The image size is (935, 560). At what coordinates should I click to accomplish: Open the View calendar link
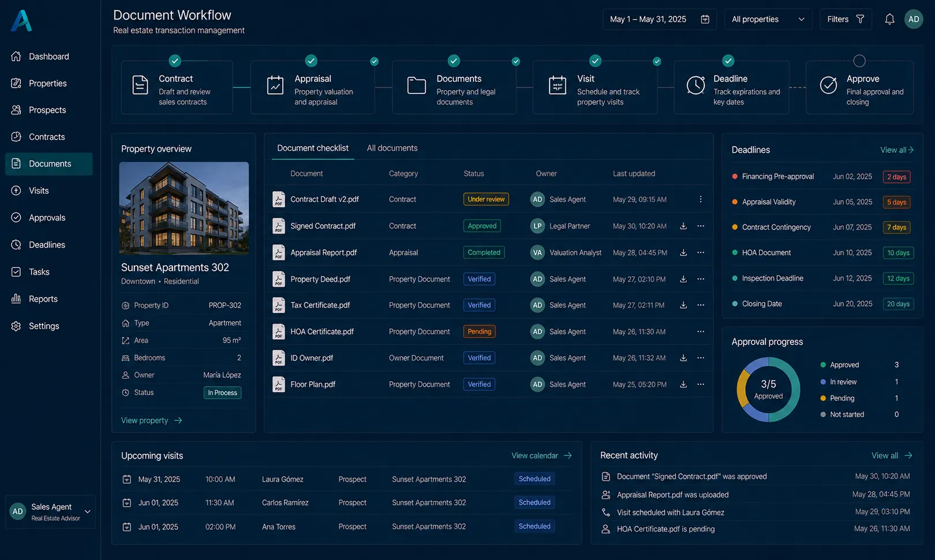[x=541, y=456]
